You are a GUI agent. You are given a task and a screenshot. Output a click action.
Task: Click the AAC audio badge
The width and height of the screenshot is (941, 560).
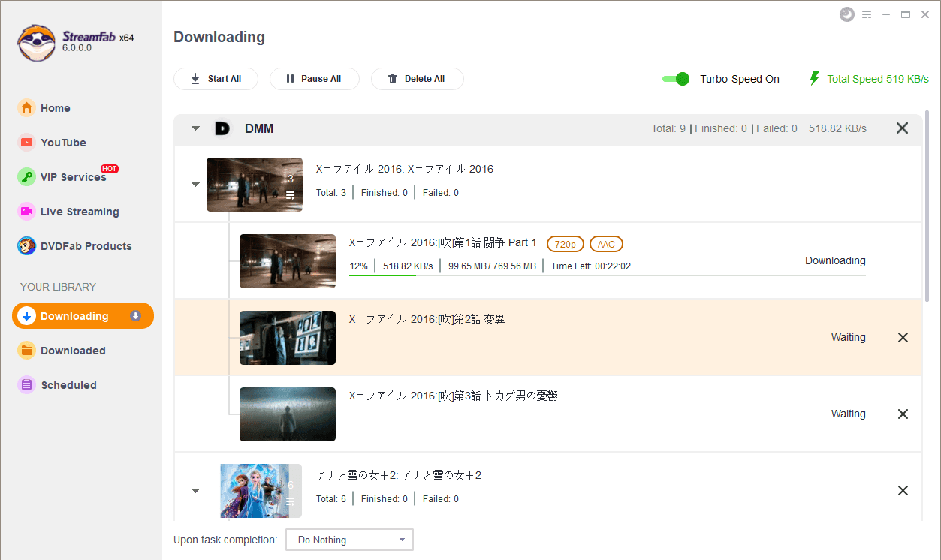click(x=606, y=244)
